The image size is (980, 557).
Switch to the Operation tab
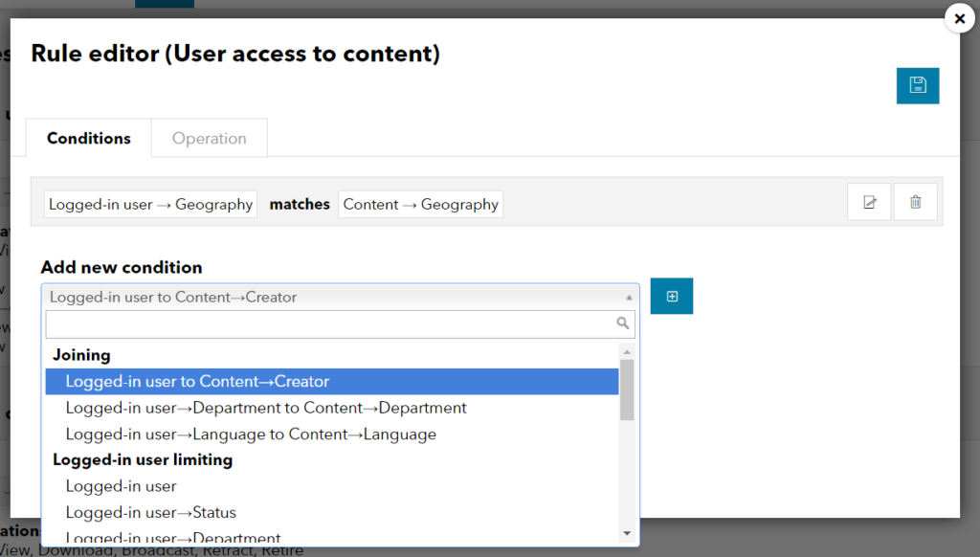210,138
